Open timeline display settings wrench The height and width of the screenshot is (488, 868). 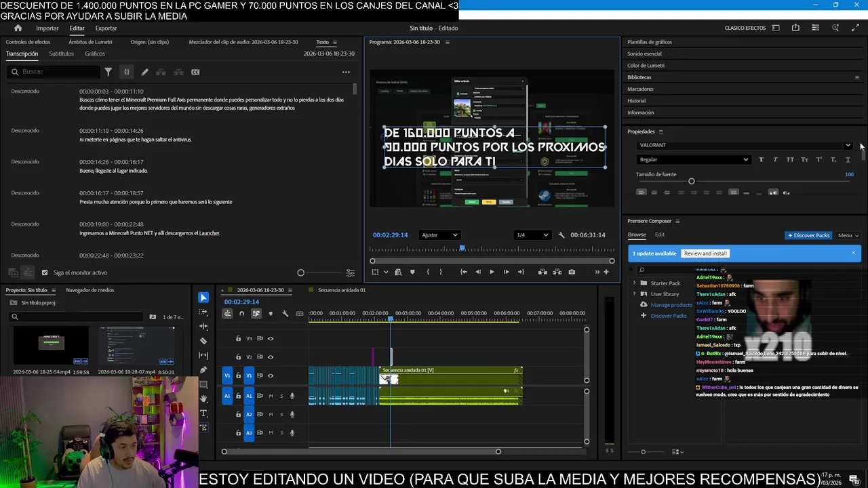[285, 313]
